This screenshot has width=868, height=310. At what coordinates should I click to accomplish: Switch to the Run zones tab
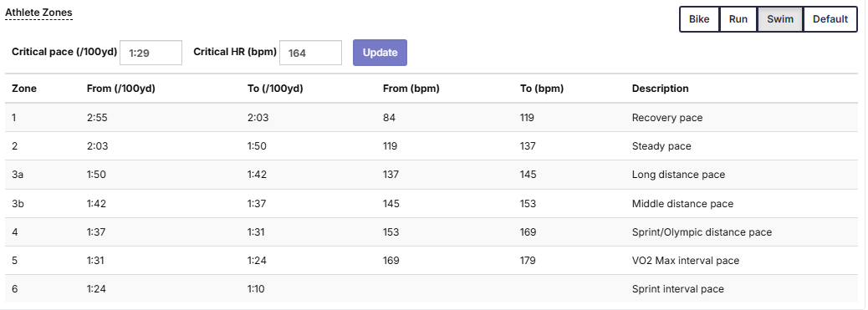coord(738,19)
